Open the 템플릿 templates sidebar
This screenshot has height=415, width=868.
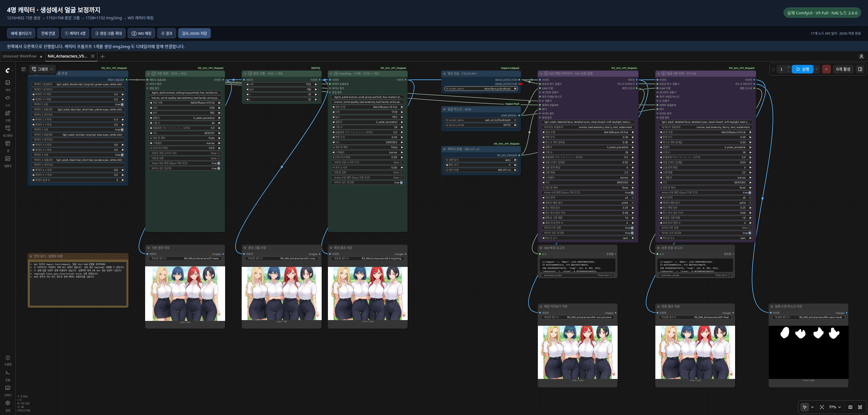coord(8,161)
